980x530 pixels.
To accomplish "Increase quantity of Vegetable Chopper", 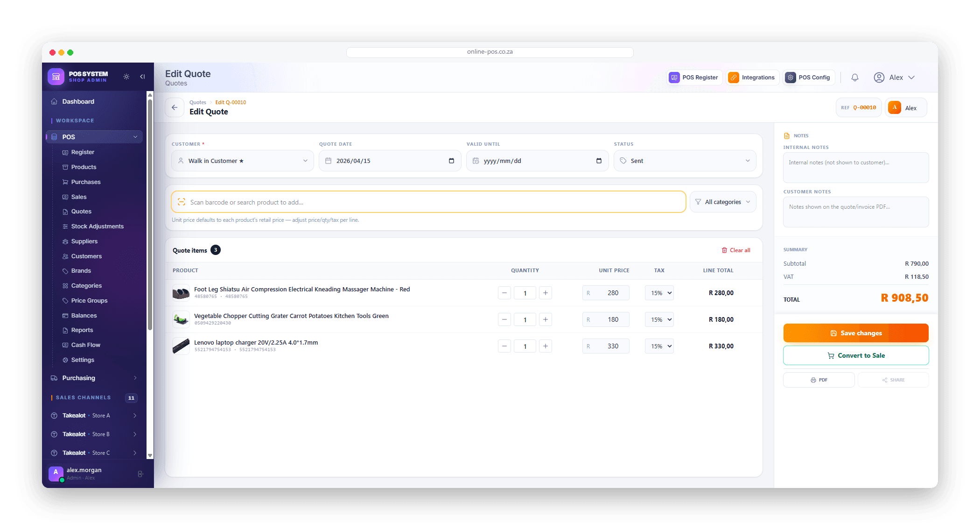I will point(545,319).
